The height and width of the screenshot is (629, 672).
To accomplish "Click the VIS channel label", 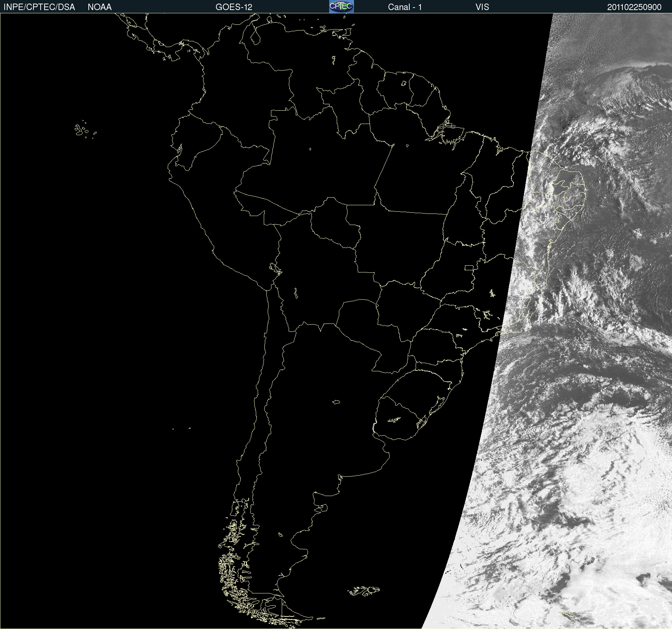I will [x=482, y=7].
